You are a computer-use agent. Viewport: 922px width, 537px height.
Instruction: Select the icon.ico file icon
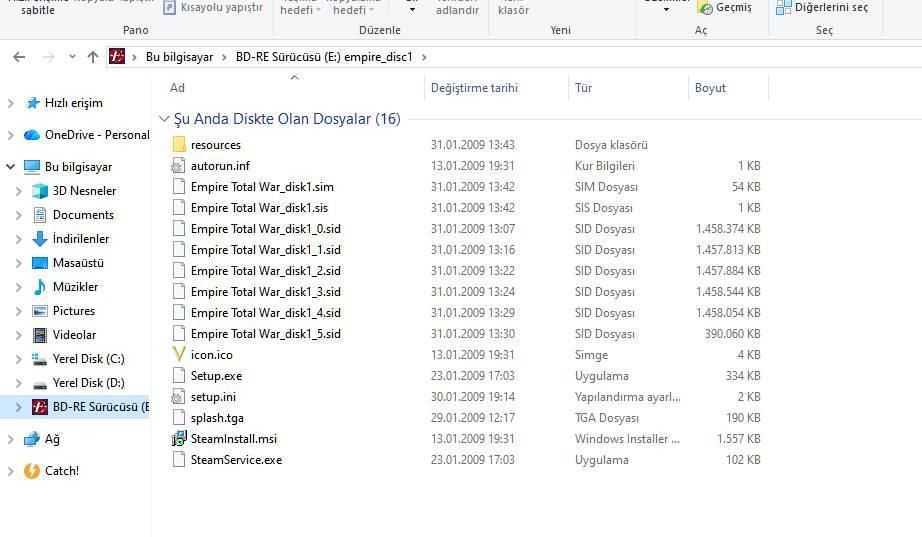click(179, 355)
